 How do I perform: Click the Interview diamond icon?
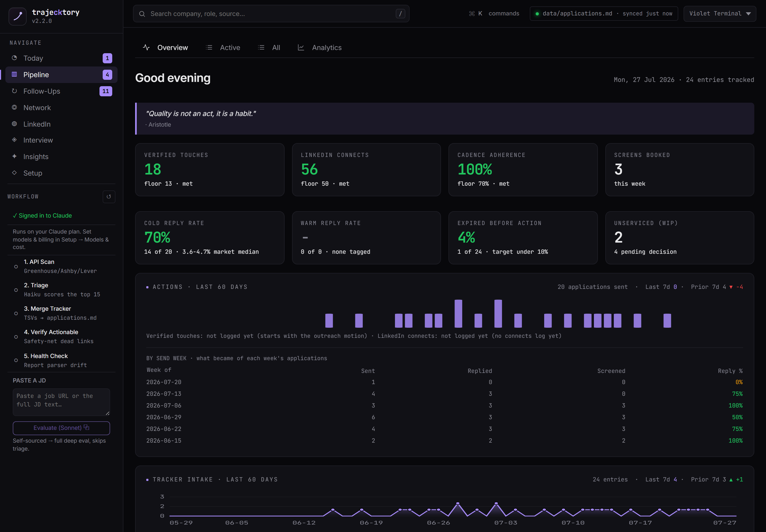tap(14, 140)
